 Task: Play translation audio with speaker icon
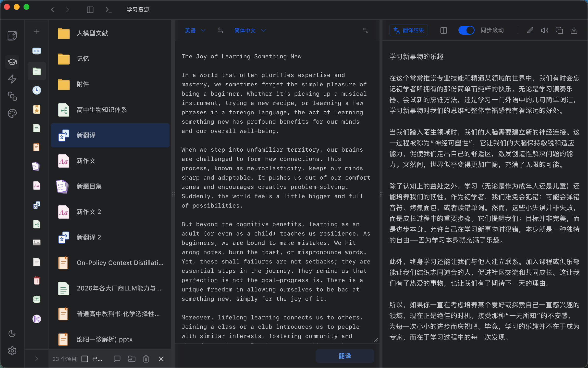tap(544, 30)
